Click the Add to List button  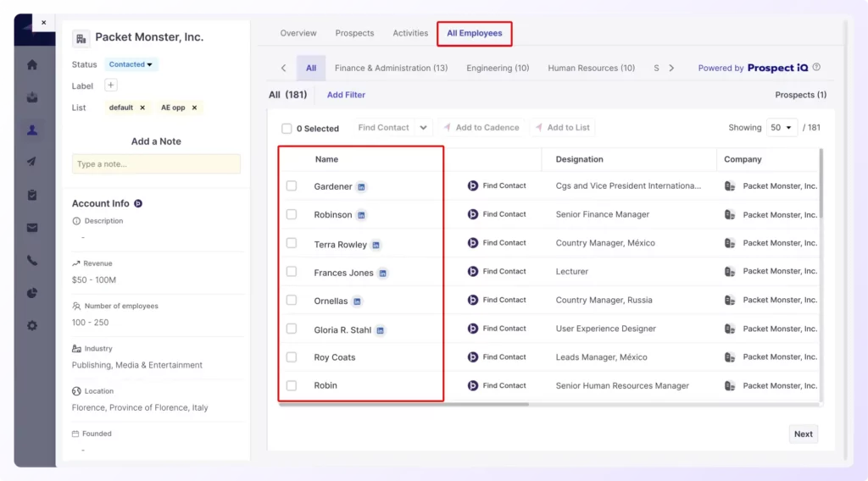point(563,128)
